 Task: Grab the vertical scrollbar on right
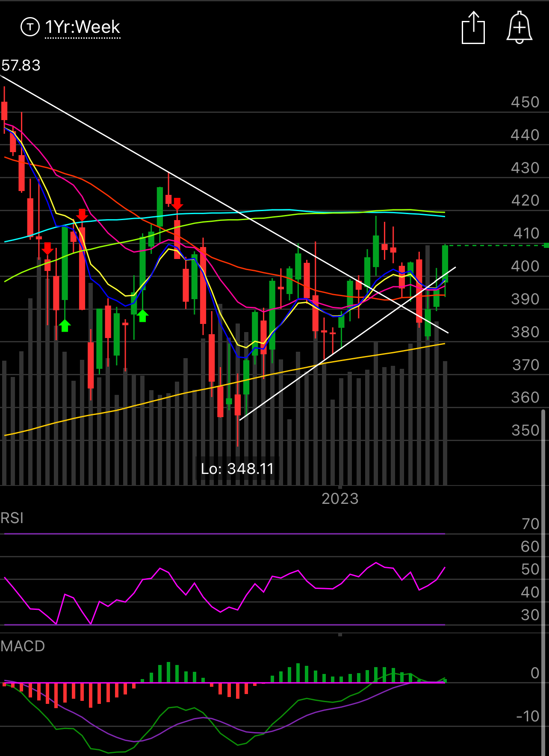click(x=543, y=582)
